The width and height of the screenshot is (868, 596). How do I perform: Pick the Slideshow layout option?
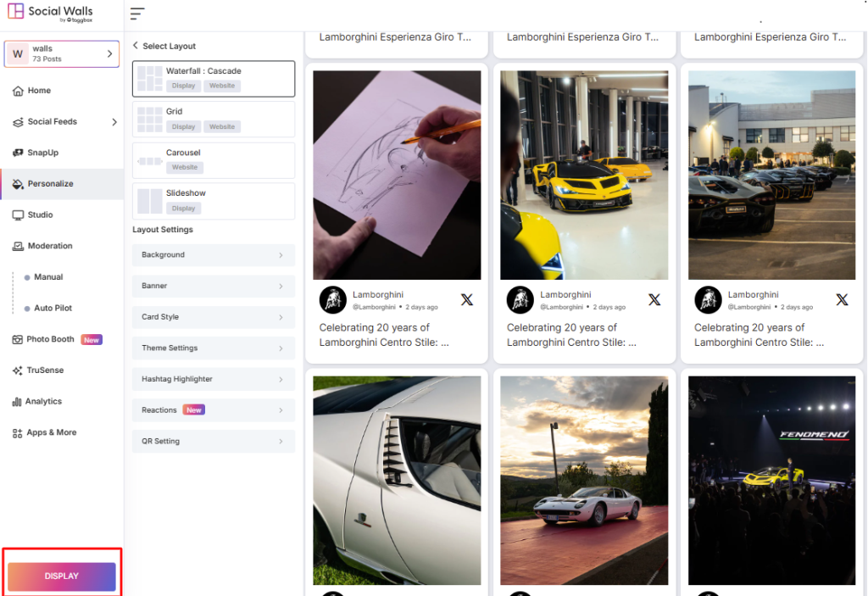(x=214, y=201)
